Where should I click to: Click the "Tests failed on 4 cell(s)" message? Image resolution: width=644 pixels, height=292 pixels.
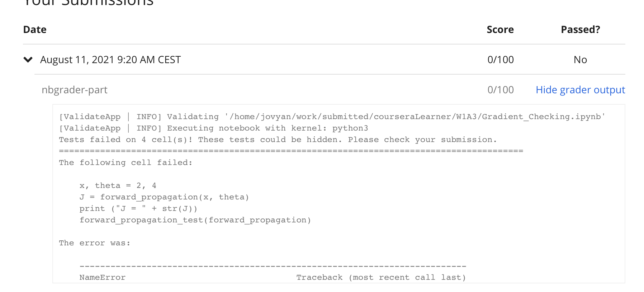coord(278,140)
